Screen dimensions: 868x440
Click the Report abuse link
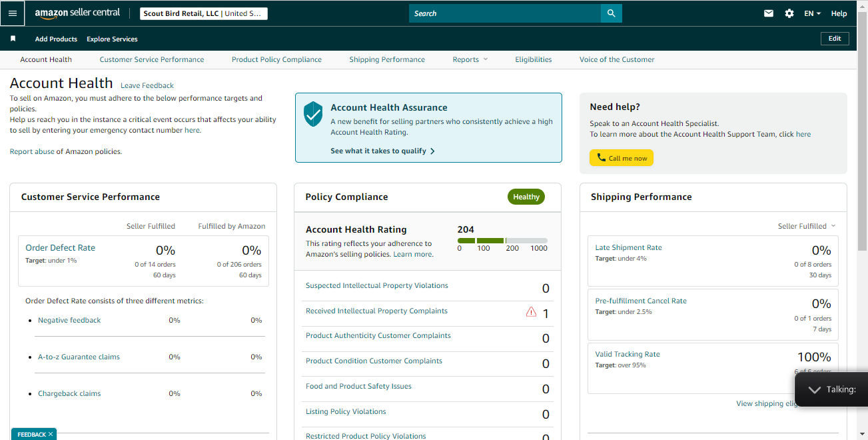click(32, 151)
